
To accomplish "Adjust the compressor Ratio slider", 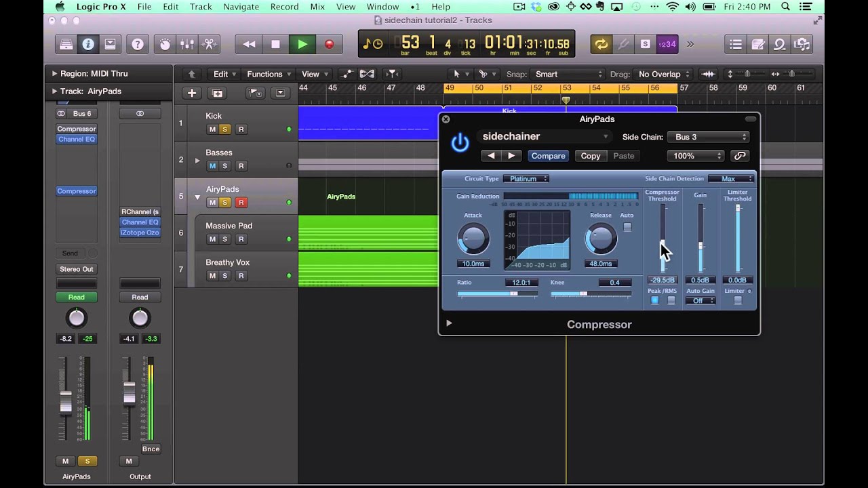I will 498,293.
